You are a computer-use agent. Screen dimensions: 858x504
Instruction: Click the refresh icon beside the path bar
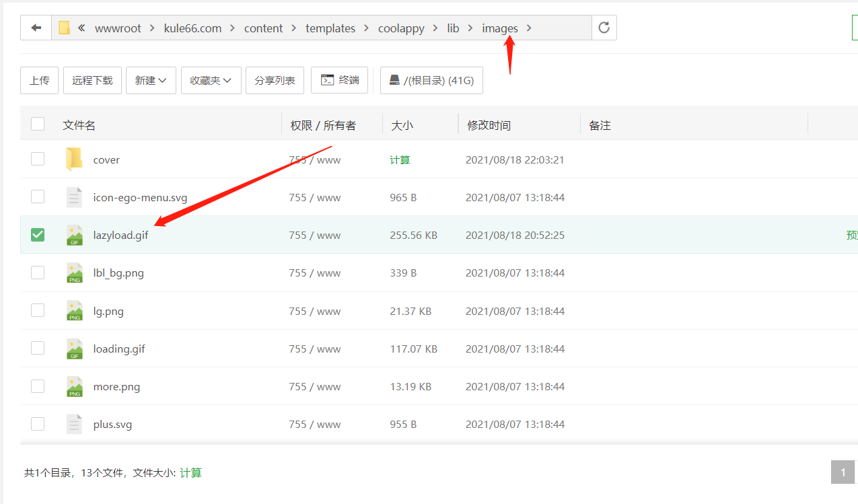click(604, 28)
